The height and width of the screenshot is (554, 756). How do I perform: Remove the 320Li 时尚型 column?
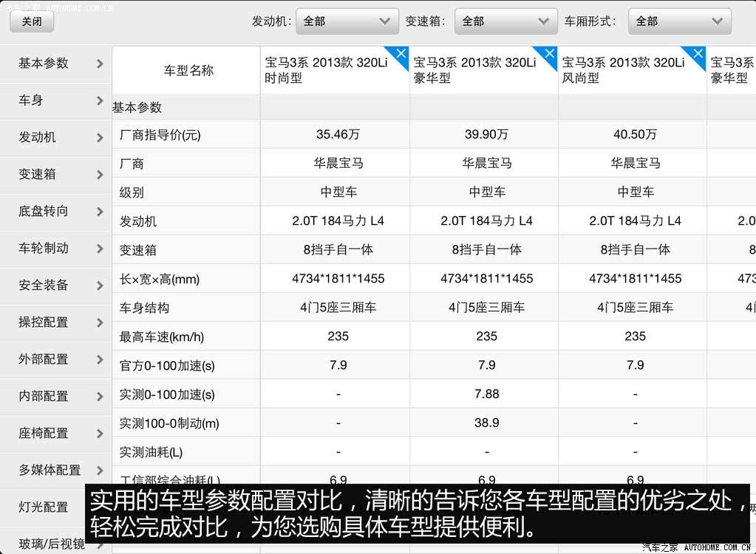[401, 53]
